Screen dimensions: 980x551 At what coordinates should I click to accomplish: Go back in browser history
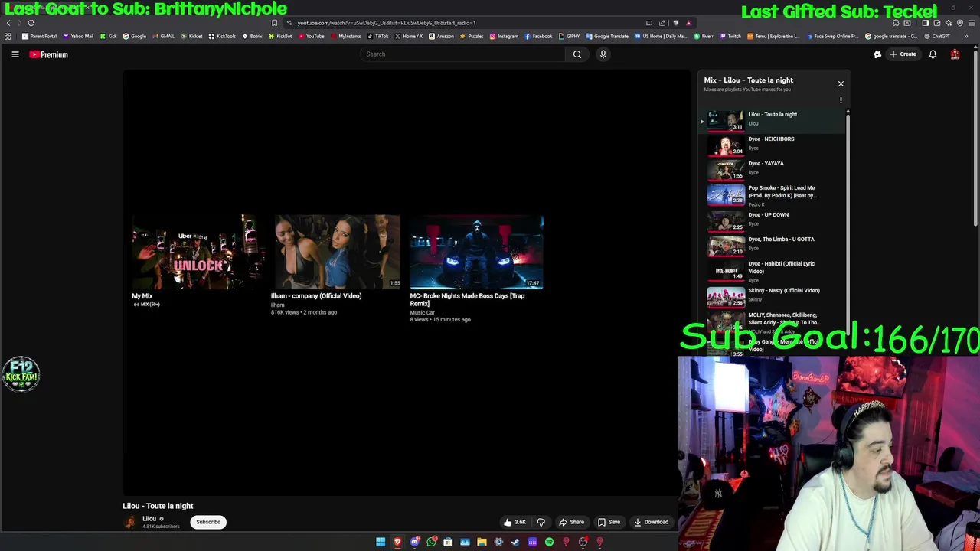[x=8, y=23]
